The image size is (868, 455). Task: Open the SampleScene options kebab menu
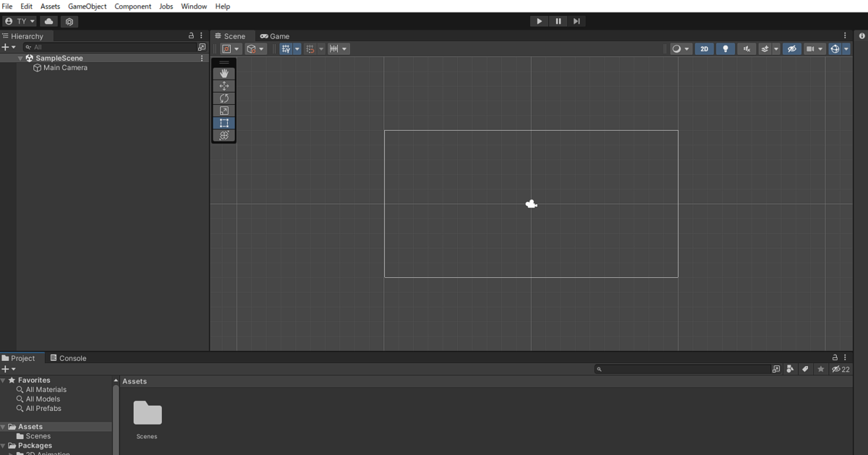click(202, 58)
